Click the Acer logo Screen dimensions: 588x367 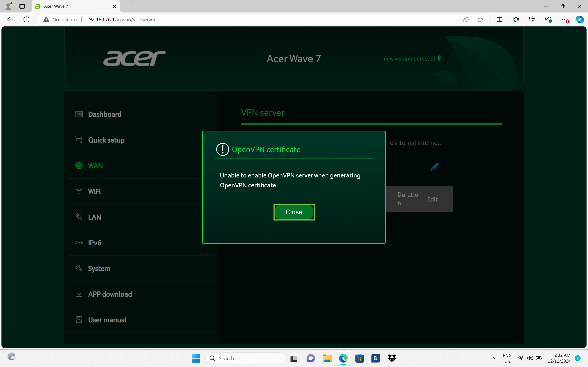pos(134,58)
